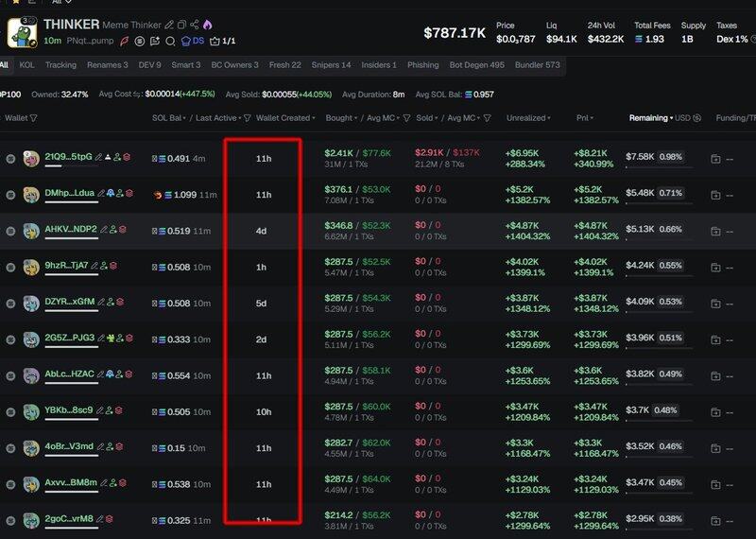This screenshot has width=756, height=539.
Task: Click the pencil edit icon next to Meme Thinker
Action: (x=169, y=25)
